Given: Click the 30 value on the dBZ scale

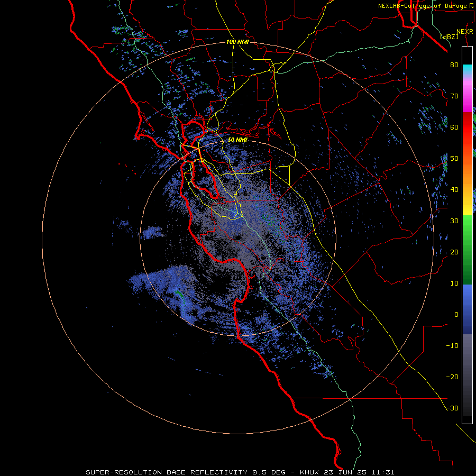Looking at the screenshot, I should 454,221.
